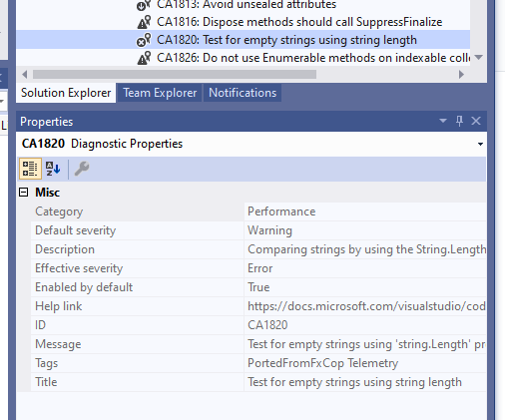Viewport: 505px width, 420px height.
Task: Select CA1820 Test for empty strings row
Action: [243, 40]
